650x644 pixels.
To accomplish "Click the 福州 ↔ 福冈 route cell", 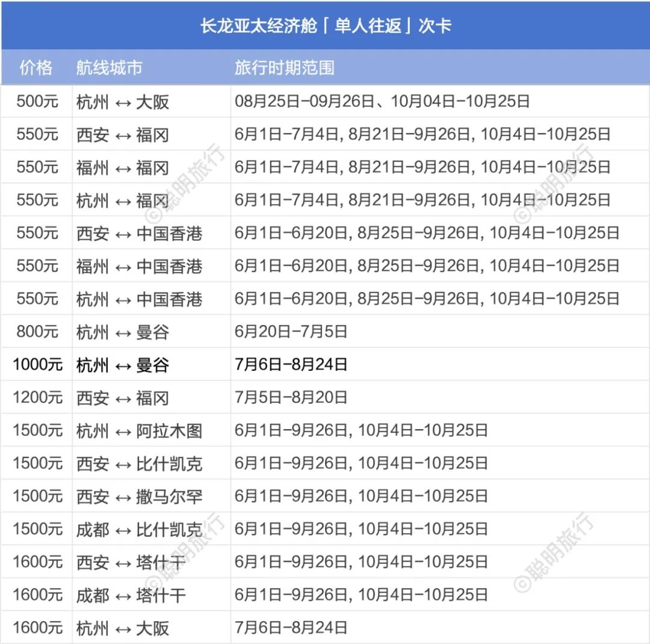I will [x=123, y=167].
